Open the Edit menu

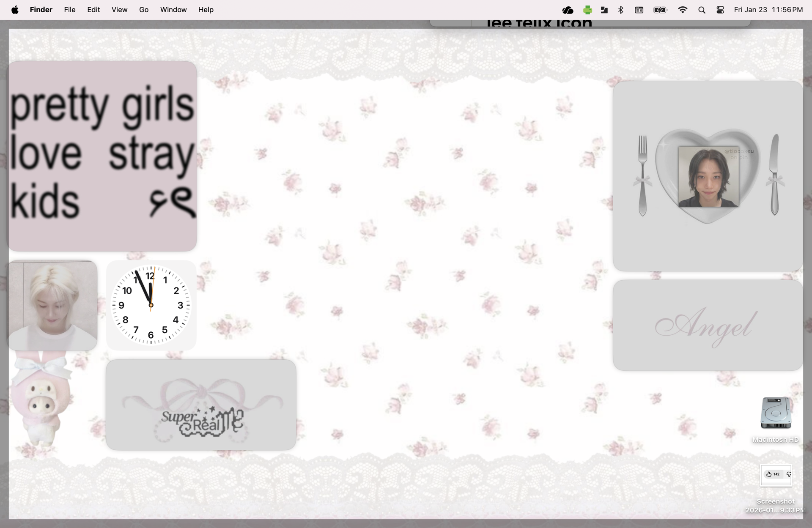(x=93, y=10)
